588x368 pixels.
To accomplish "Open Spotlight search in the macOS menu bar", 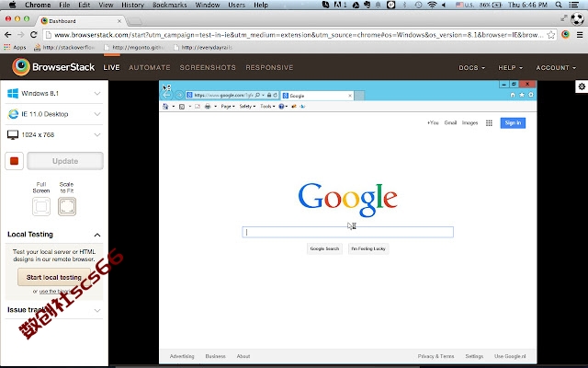I will pos(559,5).
